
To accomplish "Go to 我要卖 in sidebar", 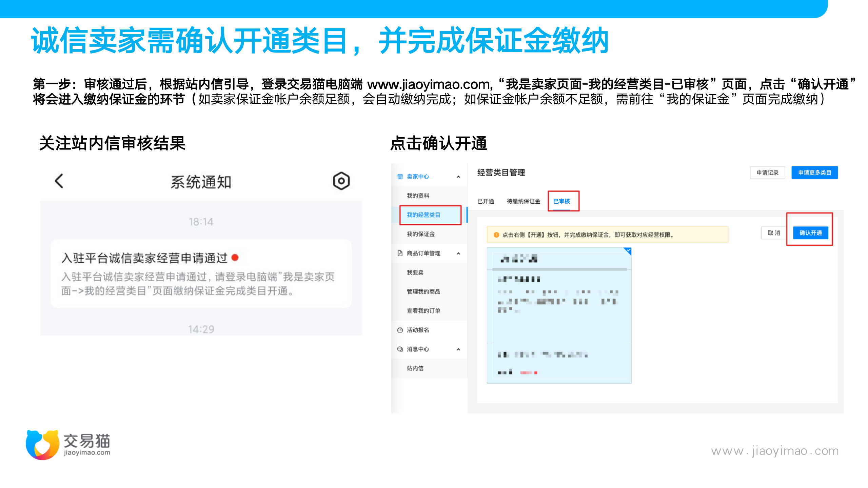I will (415, 272).
